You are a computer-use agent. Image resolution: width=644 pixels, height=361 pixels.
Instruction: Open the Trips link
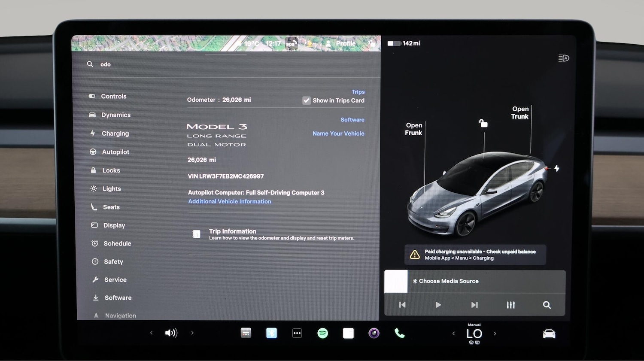(358, 92)
